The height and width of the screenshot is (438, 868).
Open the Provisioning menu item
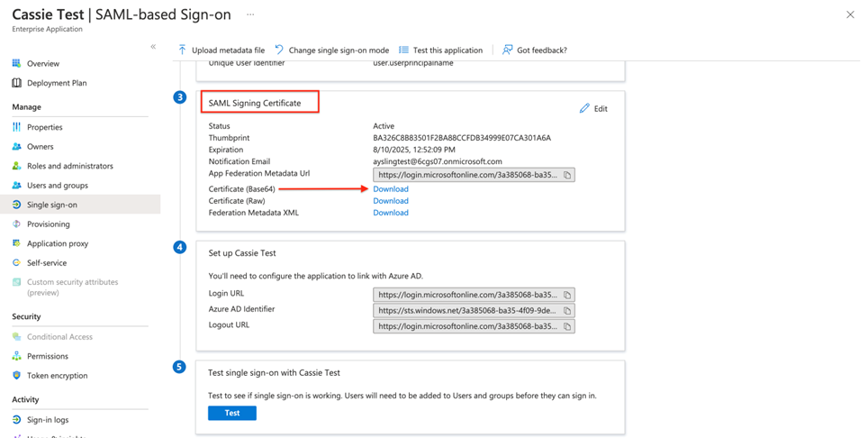pyautogui.click(x=48, y=224)
